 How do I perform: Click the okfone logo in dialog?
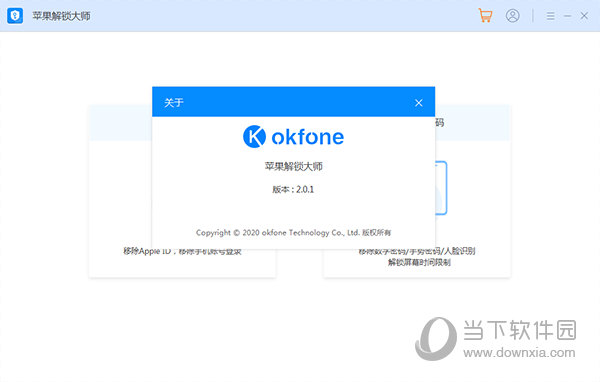click(x=293, y=137)
